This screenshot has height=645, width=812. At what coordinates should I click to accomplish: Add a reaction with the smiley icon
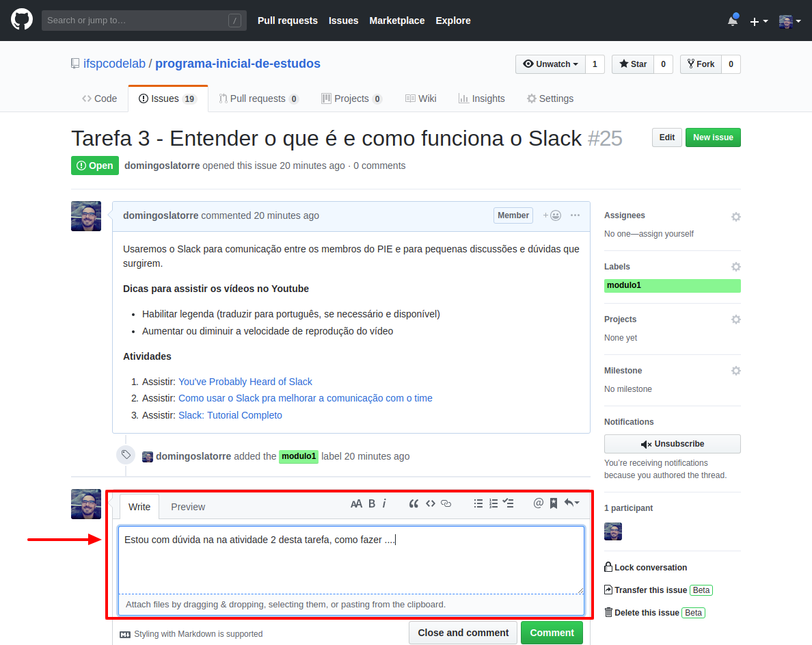(x=552, y=215)
